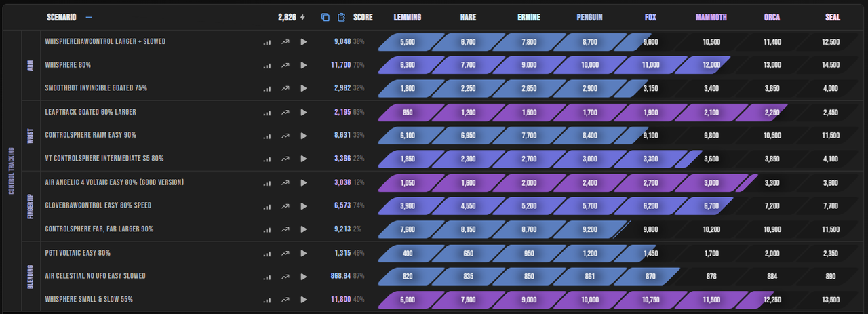The width and height of the screenshot is (868, 314).
Task: Open leaderboard bars icon for VT Controlsphere Intermediate S5
Action: click(x=267, y=159)
